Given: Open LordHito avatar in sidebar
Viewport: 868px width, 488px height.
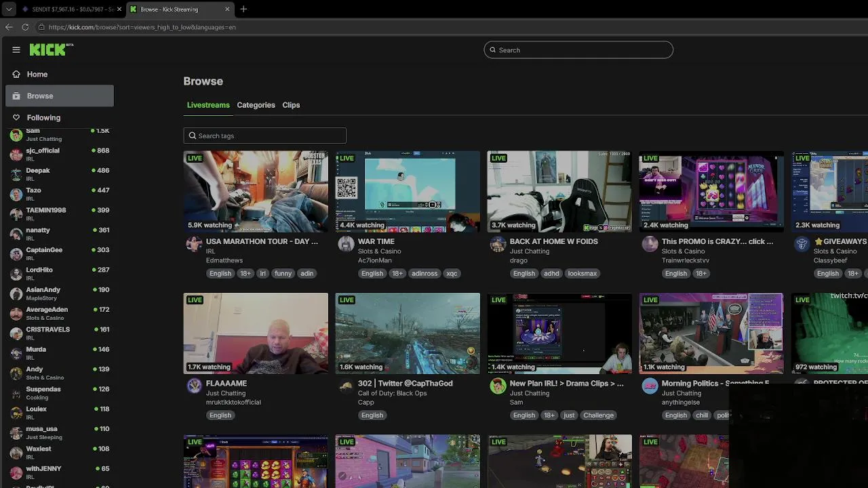Looking at the screenshot, I should 16,274.
